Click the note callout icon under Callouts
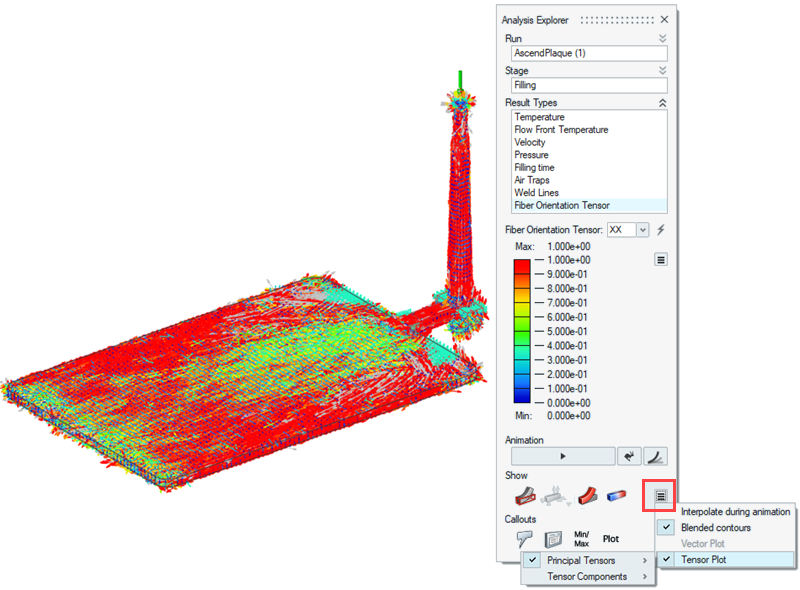 click(551, 537)
